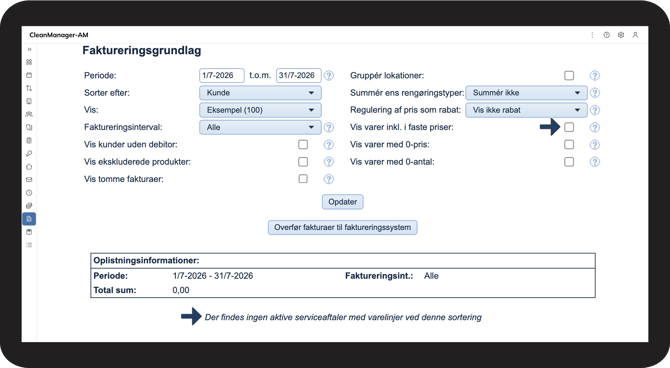The height and width of the screenshot is (368, 670).
Task: Expand sidebar with double-chevron icon
Action: click(29, 49)
